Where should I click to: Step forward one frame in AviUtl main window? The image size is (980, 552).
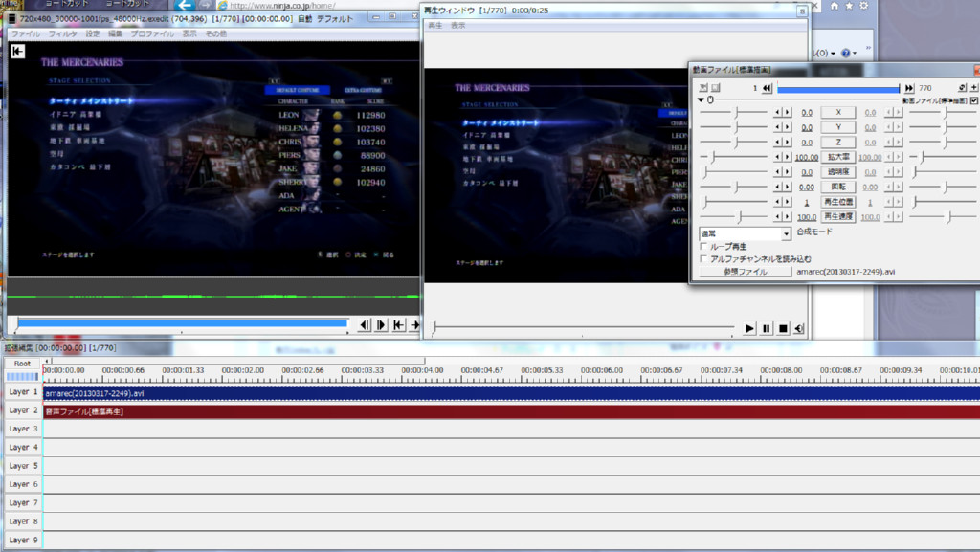(381, 324)
